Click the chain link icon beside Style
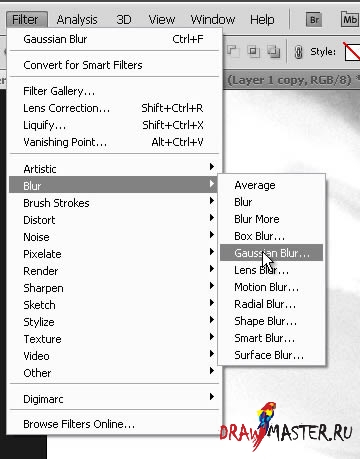Image resolution: width=360 pixels, height=459 pixels. pos(299,52)
